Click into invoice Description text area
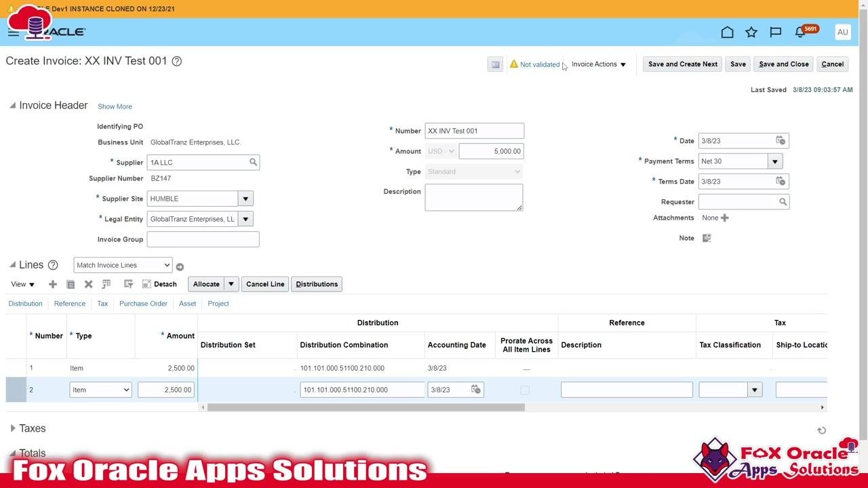 474,197
